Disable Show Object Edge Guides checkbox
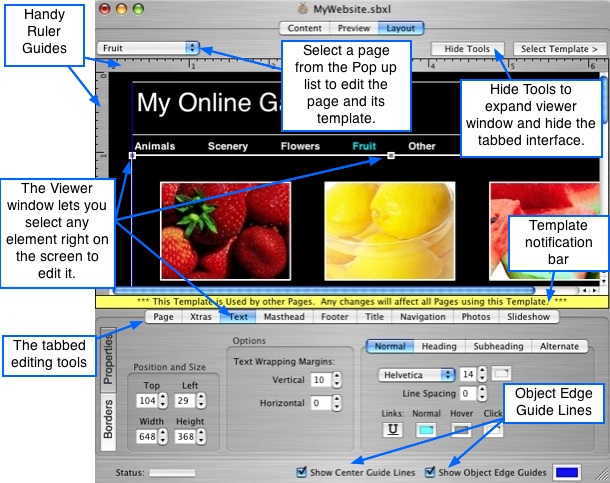 click(x=430, y=472)
